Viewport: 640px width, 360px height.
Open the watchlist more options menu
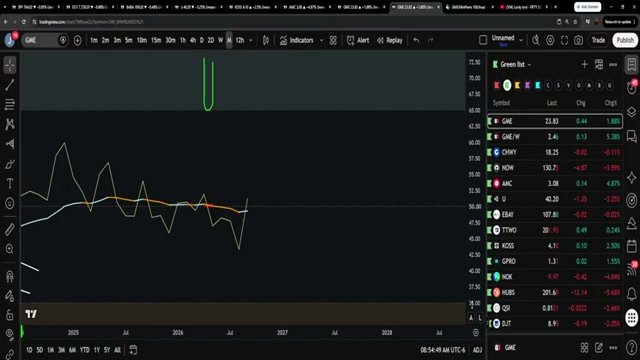(613, 64)
